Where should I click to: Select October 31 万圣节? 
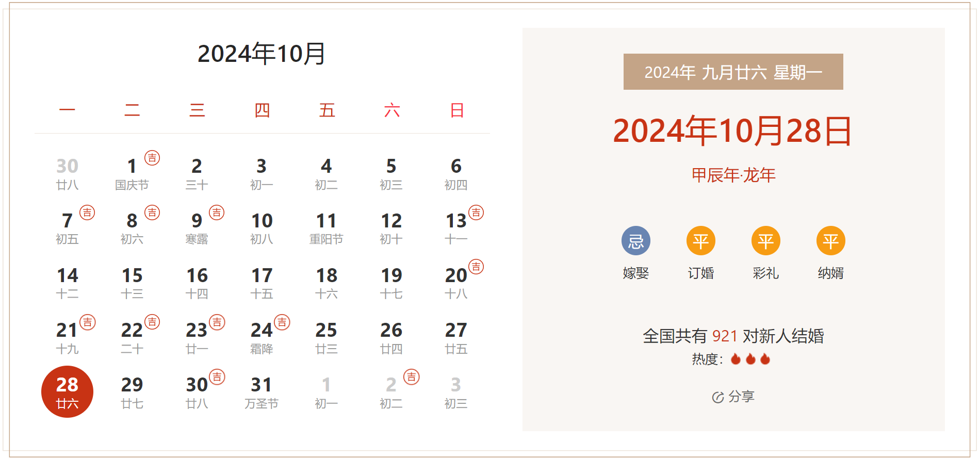click(262, 392)
